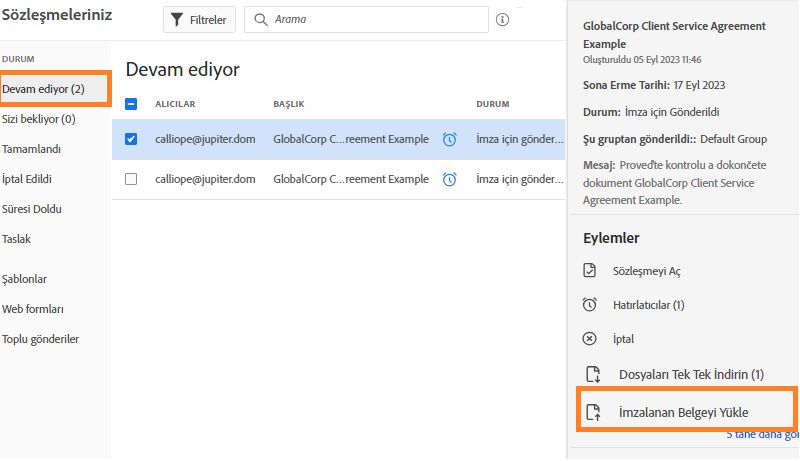This screenshot has width=800, height=461.
Task: Check the second agreement row checkbox
Action: (131, 179)
